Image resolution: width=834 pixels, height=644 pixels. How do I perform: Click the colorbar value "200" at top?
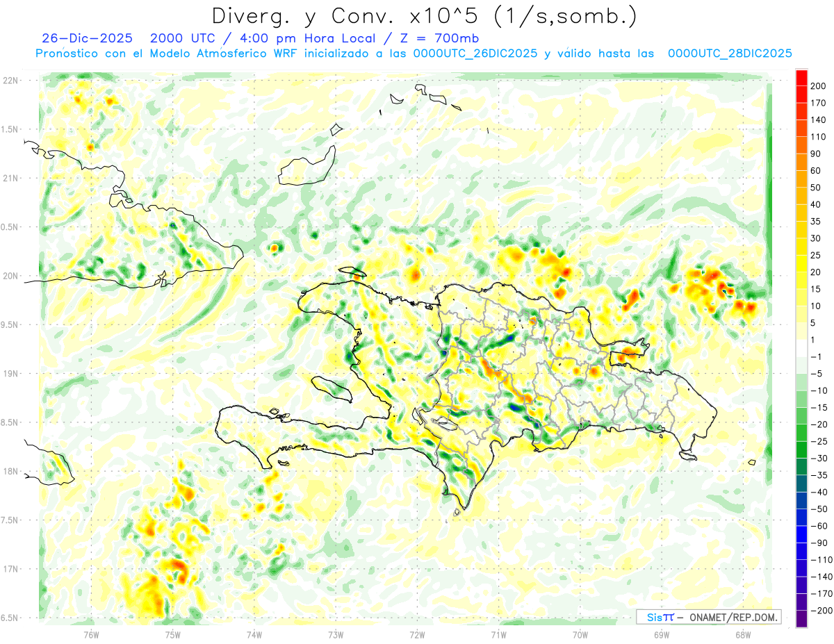tap(818, 86)
